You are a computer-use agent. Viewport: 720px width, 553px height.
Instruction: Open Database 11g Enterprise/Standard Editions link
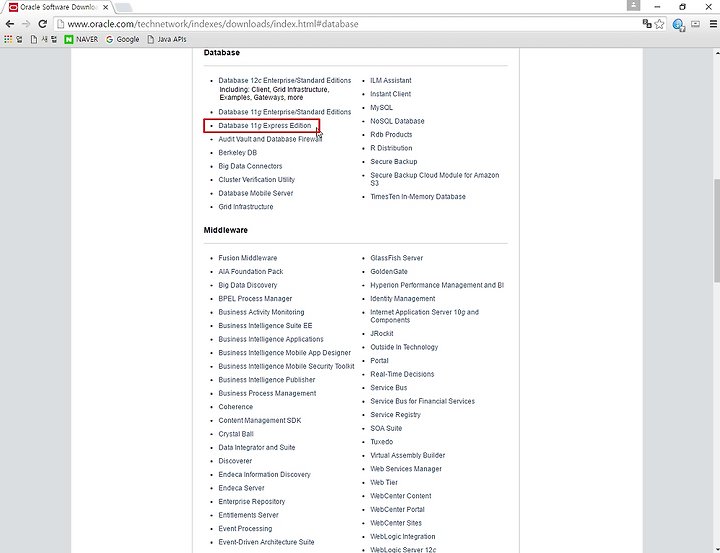click(x=285, y=112)
